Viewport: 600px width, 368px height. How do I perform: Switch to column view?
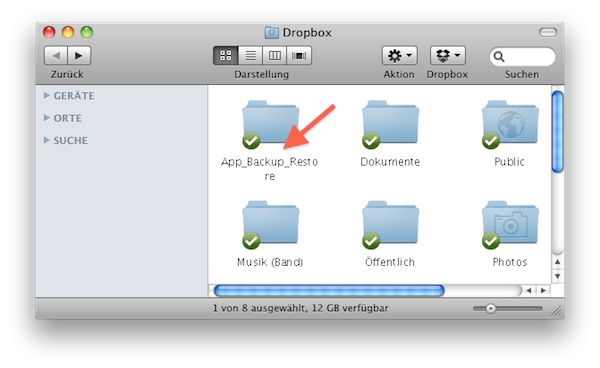pyautogui.click(x=275, y=56)
